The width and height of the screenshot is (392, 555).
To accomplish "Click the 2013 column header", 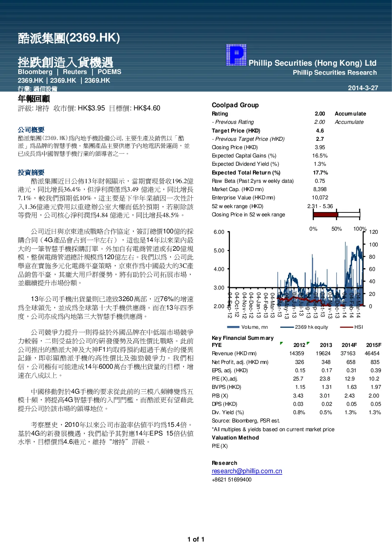I will [x=326, y=345].
